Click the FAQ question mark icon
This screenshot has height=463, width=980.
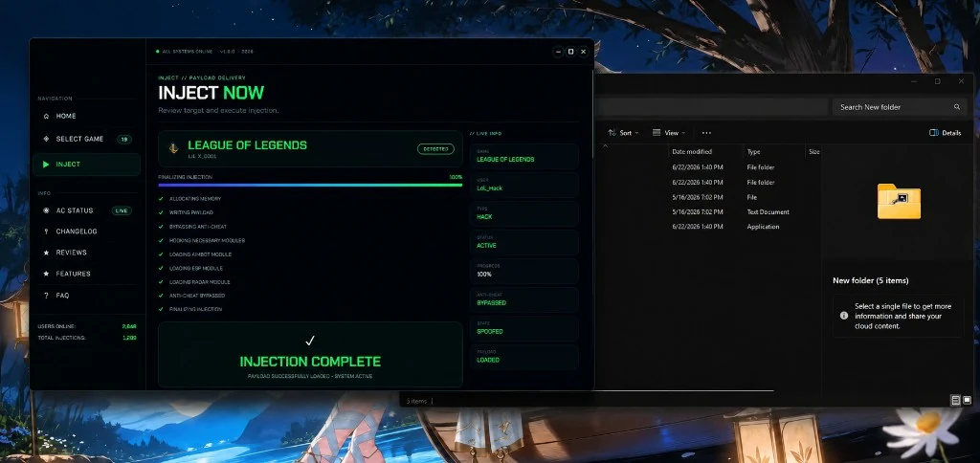click(x=46, y=295)
